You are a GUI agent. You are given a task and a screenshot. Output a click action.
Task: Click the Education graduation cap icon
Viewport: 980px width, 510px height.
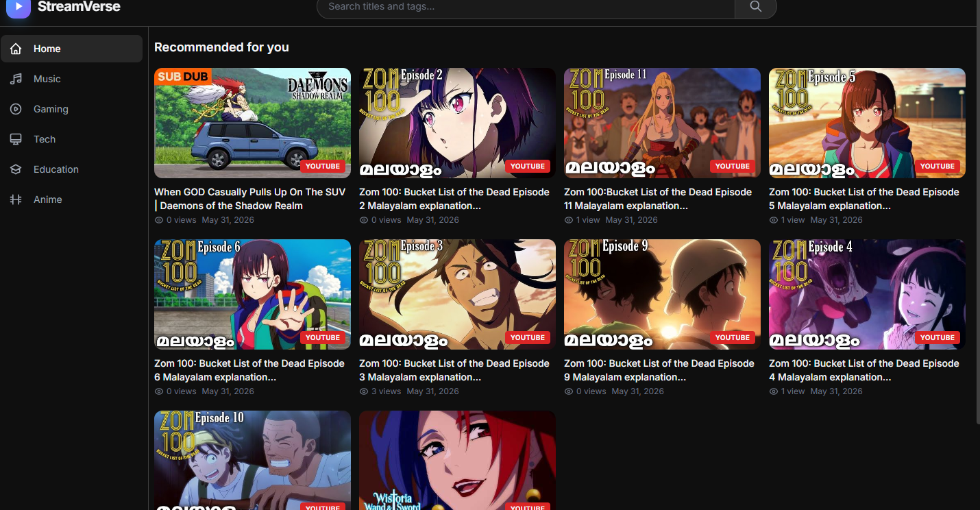pos(16,169)
